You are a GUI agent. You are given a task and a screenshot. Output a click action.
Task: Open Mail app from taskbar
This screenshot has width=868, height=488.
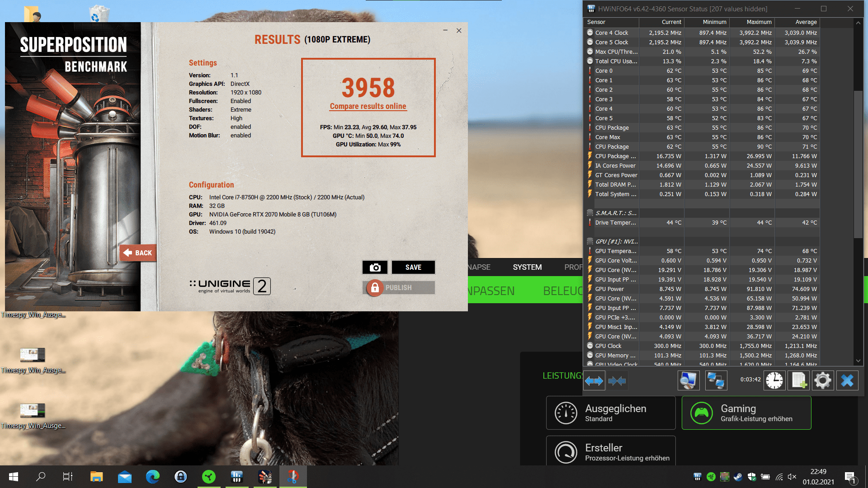[124, 477]
